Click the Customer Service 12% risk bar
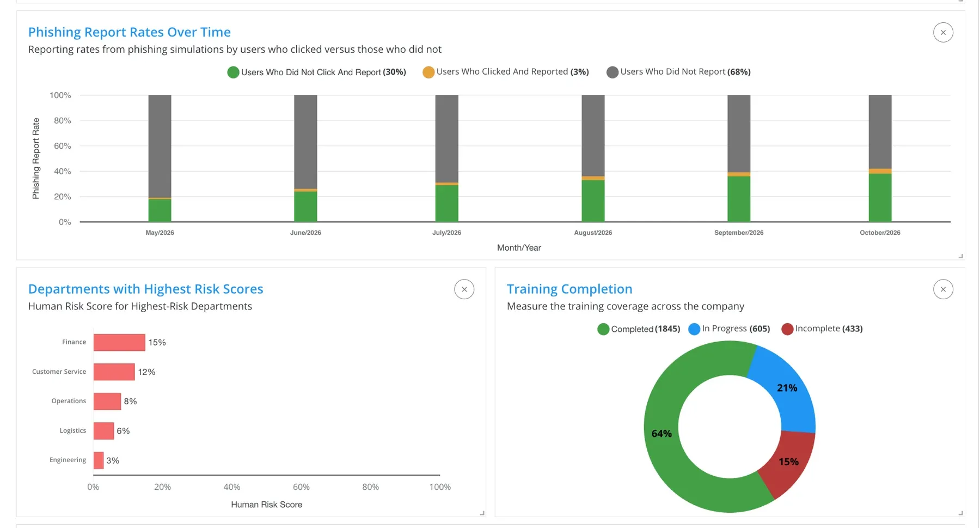The width and height of the screenshot is (980, 528). [x=114, y=372]
